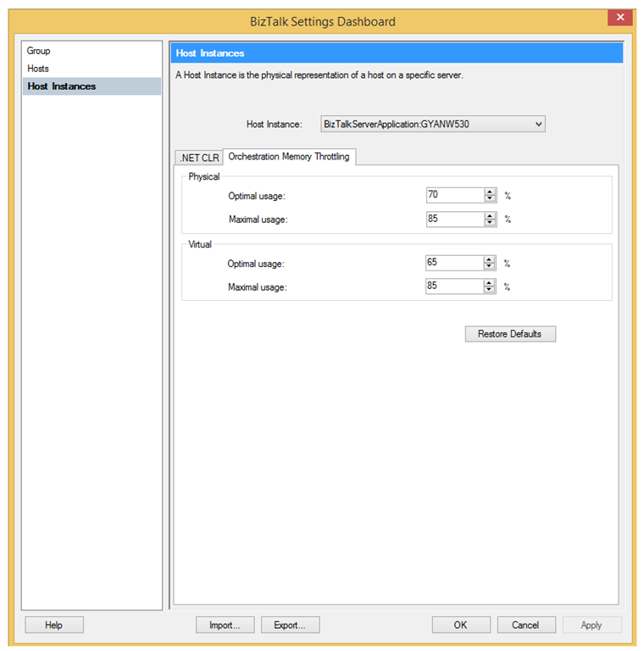Click Physical Maximal usage value field
Viewport: 644px width, 651px height.
[455, 219]
